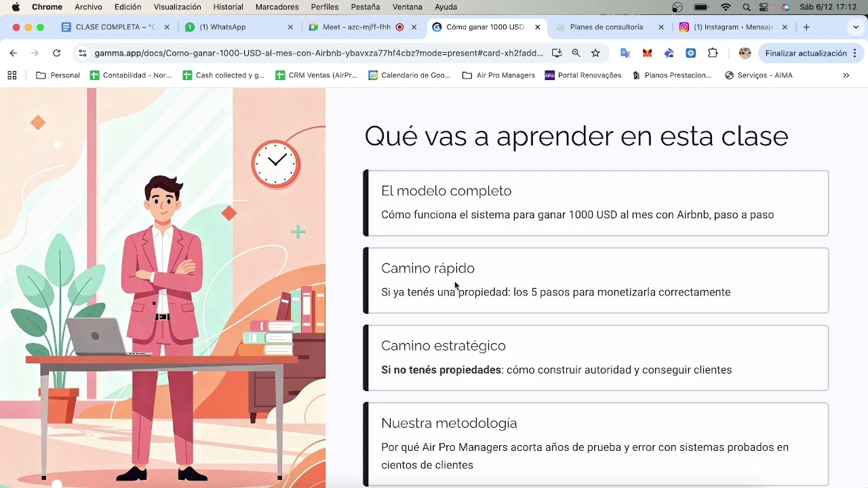Image resolution: width=868 pixels, height=488 pixels.
Task: Show hidden bookmarks with the double chevron
Action: (x=846, y=75)
